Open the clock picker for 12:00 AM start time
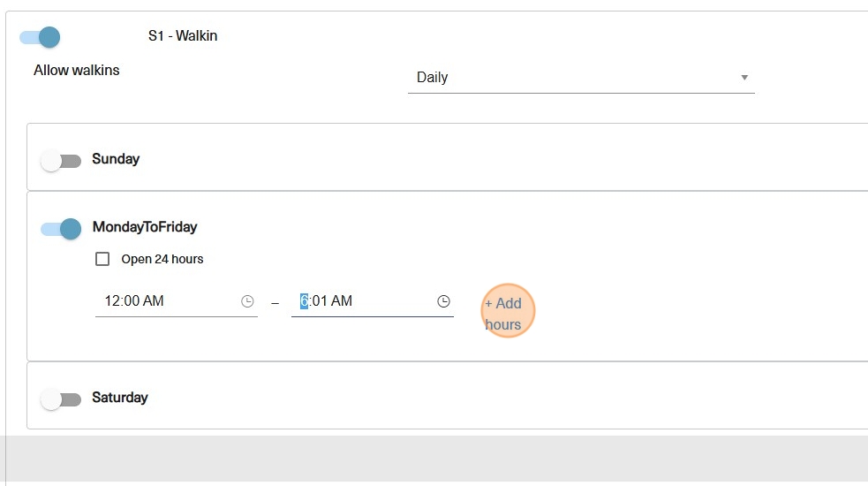 click(x=247, y=301)
